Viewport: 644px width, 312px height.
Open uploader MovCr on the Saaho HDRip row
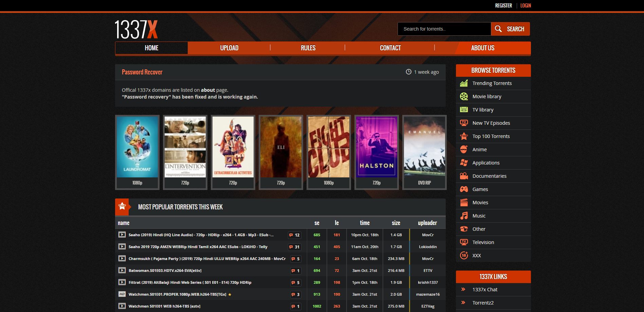[x=428, y=235]
